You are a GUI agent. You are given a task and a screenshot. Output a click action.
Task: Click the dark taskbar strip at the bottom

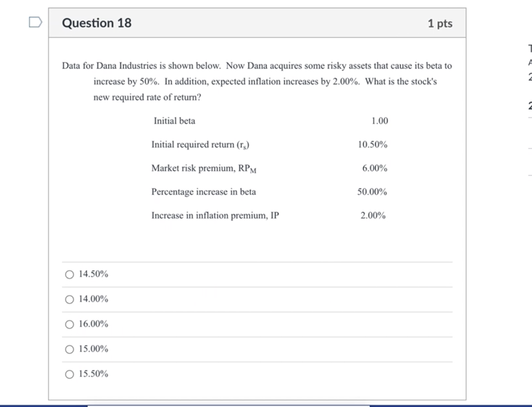(266, 404)
